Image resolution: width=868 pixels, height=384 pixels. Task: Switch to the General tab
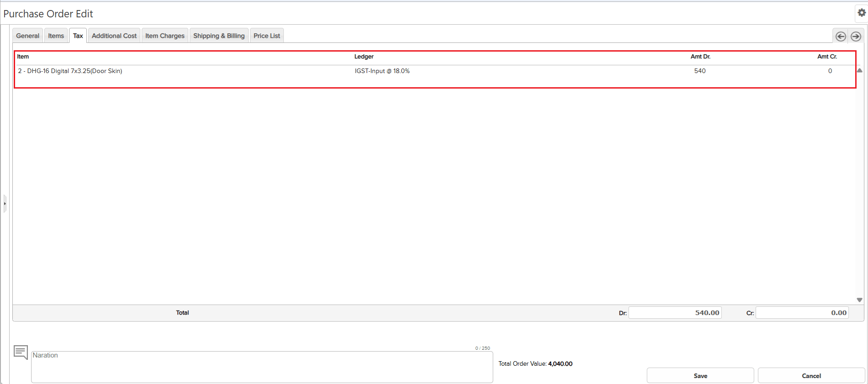coord(28,36)
